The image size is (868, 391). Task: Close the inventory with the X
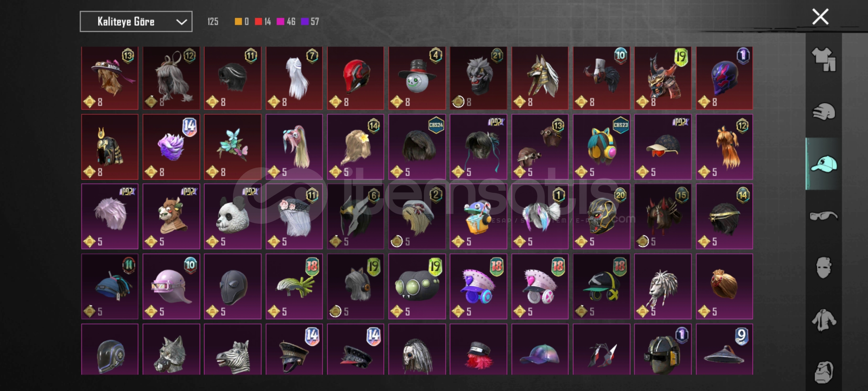click(820, 17)
